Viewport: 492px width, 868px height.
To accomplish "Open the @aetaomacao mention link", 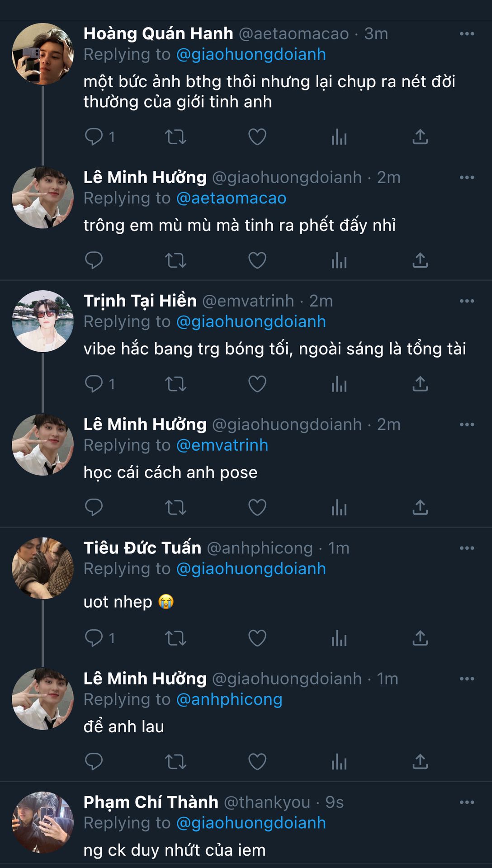I will tap(231, 198).
